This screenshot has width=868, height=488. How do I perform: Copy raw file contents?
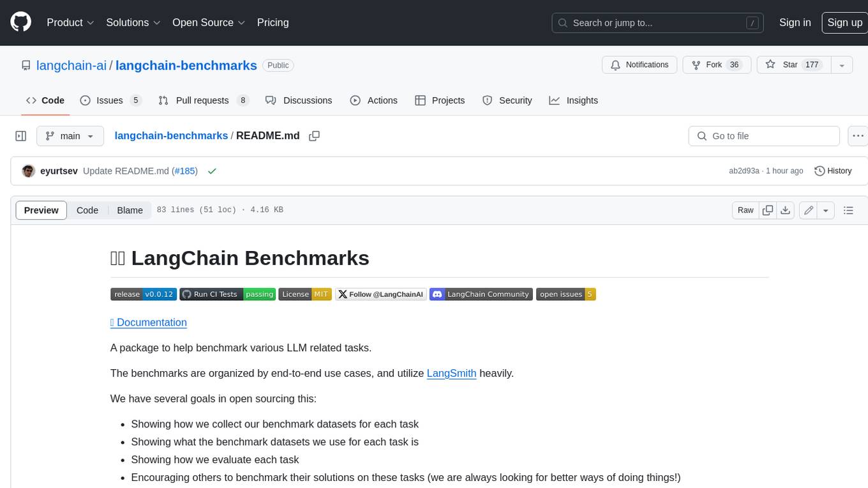[768, 210]
